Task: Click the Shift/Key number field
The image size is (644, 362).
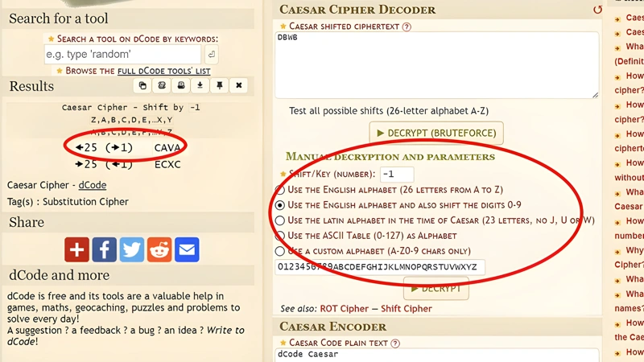Action: point(397,174)
